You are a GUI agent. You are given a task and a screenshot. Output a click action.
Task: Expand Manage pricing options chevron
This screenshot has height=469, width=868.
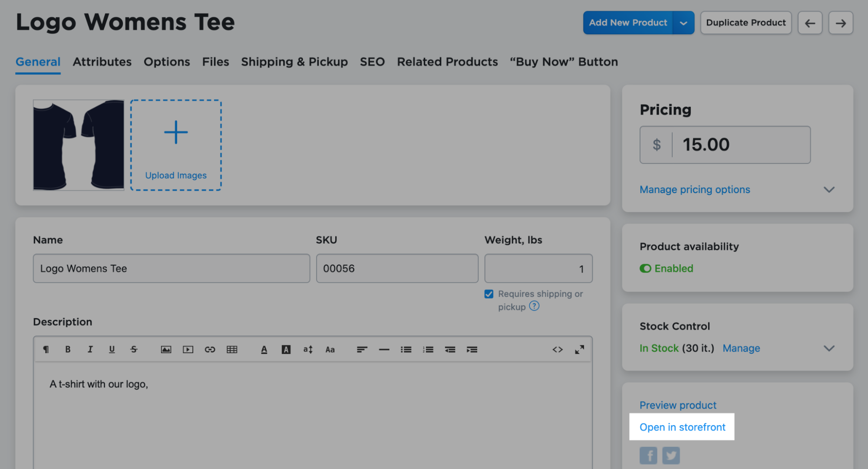pyautogui.click(x=829, y=190)
